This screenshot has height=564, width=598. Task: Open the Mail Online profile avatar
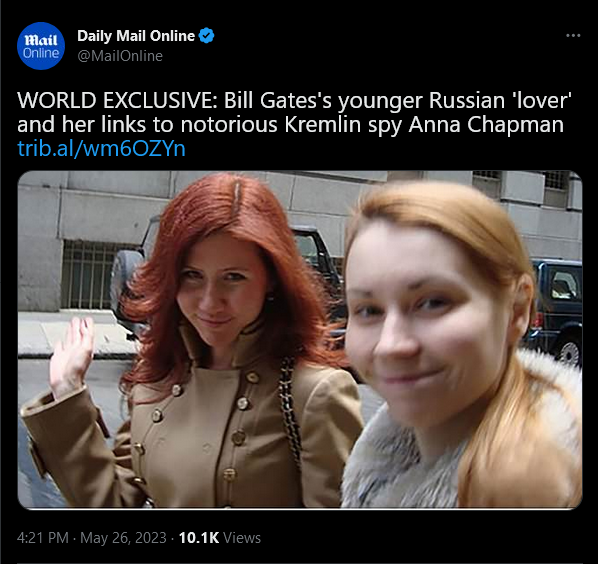click(41, 46)
